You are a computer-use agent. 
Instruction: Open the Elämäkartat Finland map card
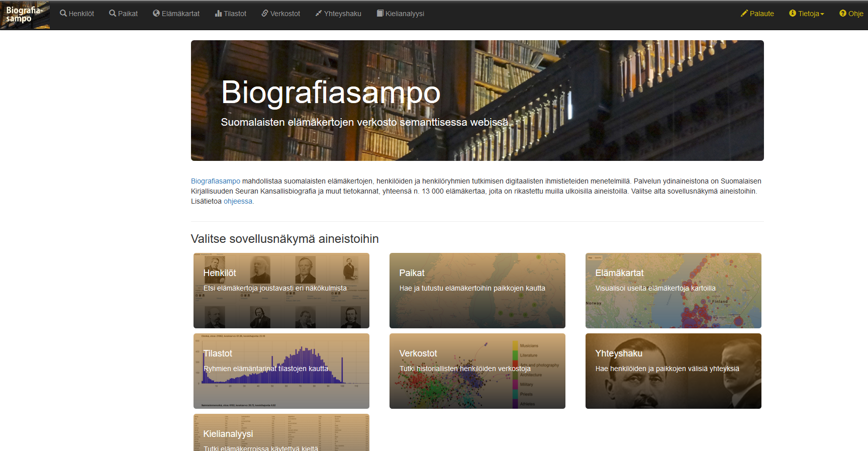coord(673,291)
